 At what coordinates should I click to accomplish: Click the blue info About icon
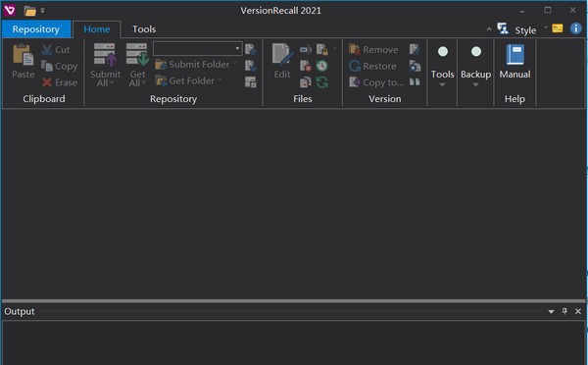575,28
